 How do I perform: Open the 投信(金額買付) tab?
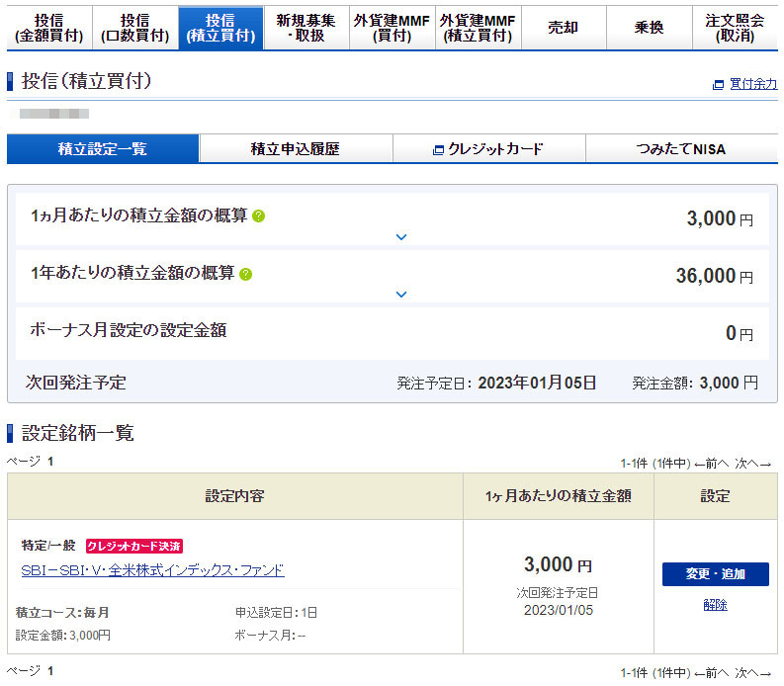click(49, 29)
